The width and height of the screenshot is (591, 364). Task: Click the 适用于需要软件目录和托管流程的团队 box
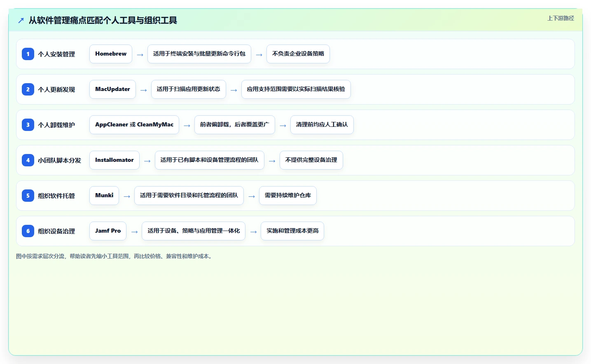189,196
